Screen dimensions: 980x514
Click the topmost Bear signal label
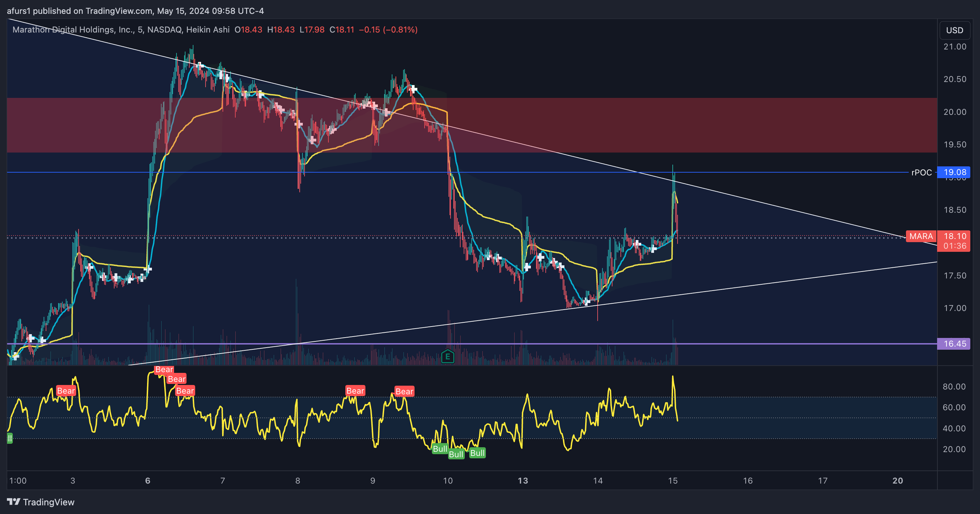[164, 369]
